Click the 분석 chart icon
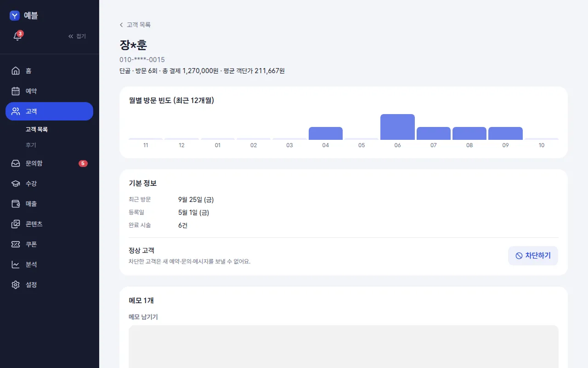 pyautogui.click(x=16, y=264)
